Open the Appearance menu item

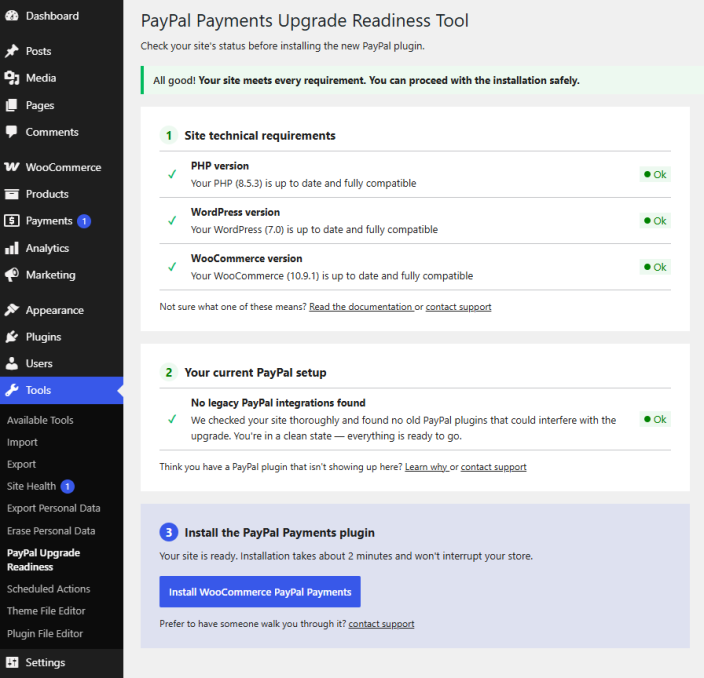(x=62, y=310)
